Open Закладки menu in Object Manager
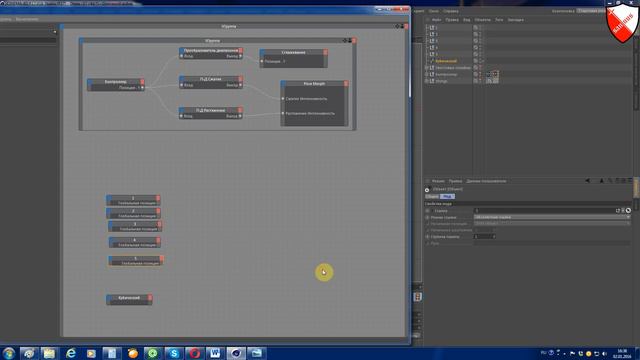The height and width of the screenshot is (360, 640). (516, 20)
